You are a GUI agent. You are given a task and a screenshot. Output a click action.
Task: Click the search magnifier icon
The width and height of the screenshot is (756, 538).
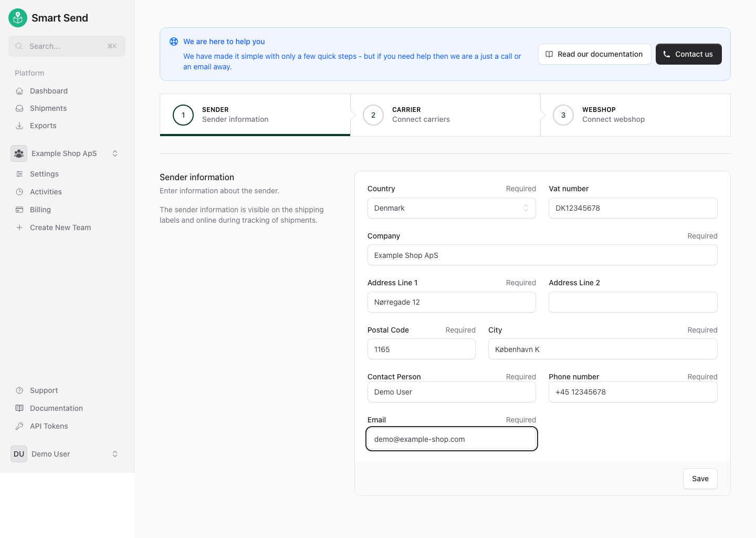point(19,46)
